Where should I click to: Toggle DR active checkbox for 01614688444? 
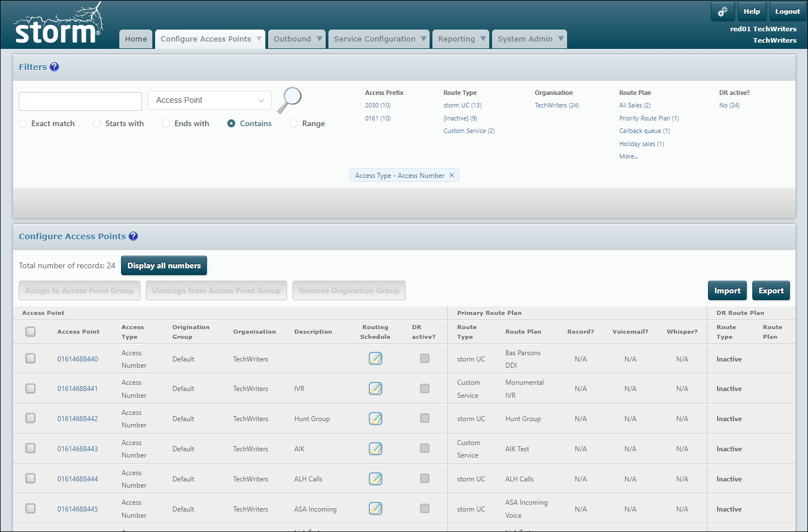pyautogui.click(x=424, y=479)
